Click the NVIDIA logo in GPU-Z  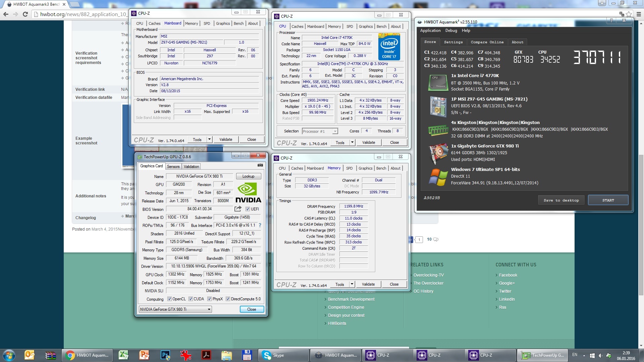click(x=248, y=193)
